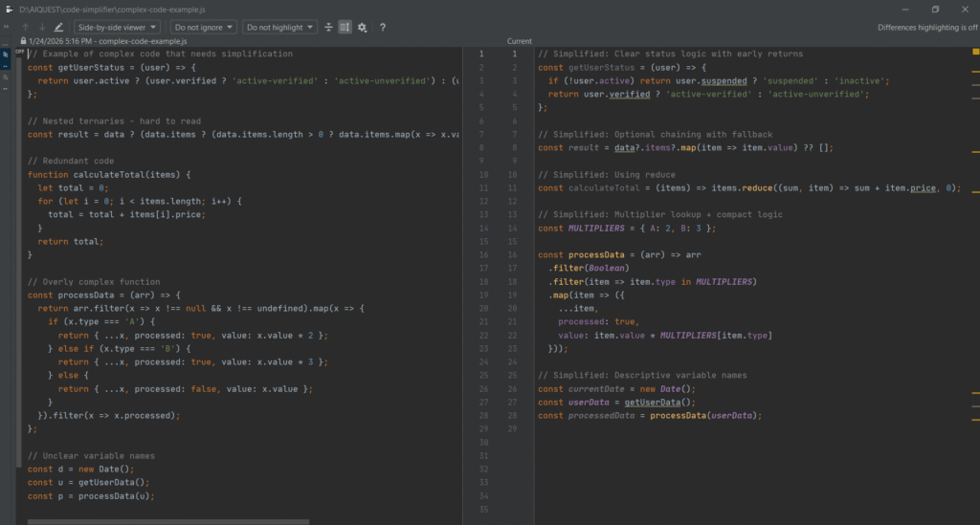Open the Do not highlight dropdown
This screenshot has width=980, height=525.
tap(278, 28)
